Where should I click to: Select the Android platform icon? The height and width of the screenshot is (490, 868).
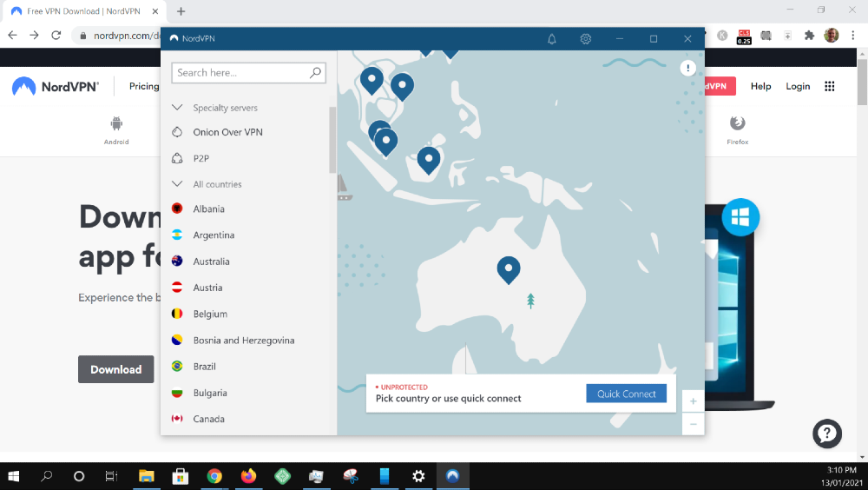116,130
